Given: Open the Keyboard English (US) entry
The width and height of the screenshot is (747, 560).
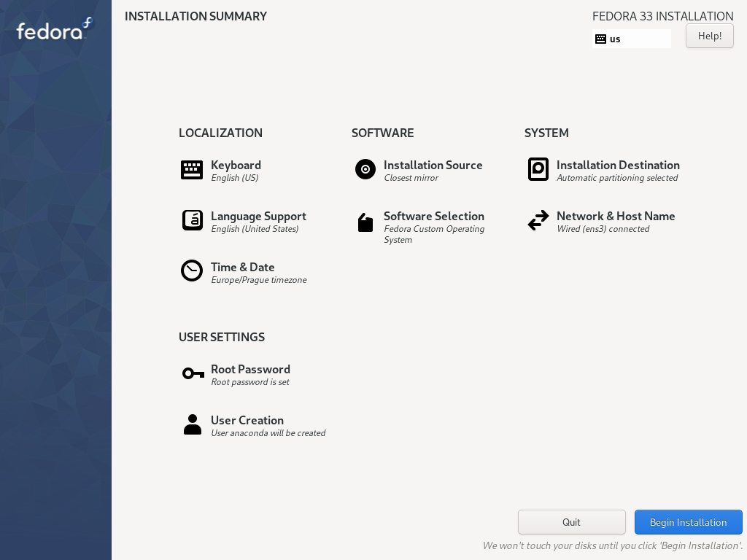Looking at the screenshot, I should tap(236, 171).
